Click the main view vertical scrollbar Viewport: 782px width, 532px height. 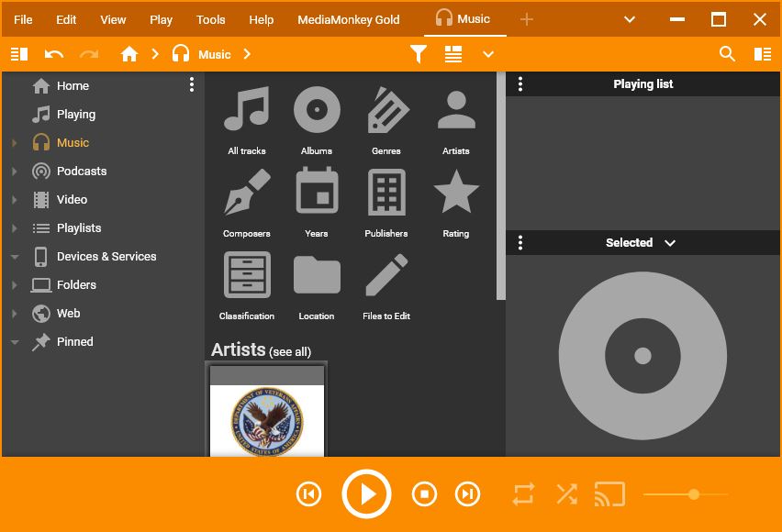(501, 186)
